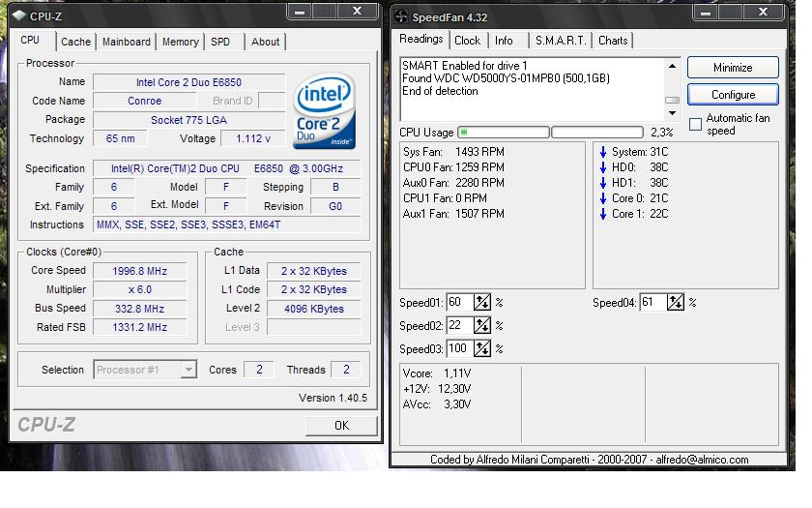Click the CPU Usage second progress bar
The height and width of the screenshot is (508, 812).
coord(597,133)
